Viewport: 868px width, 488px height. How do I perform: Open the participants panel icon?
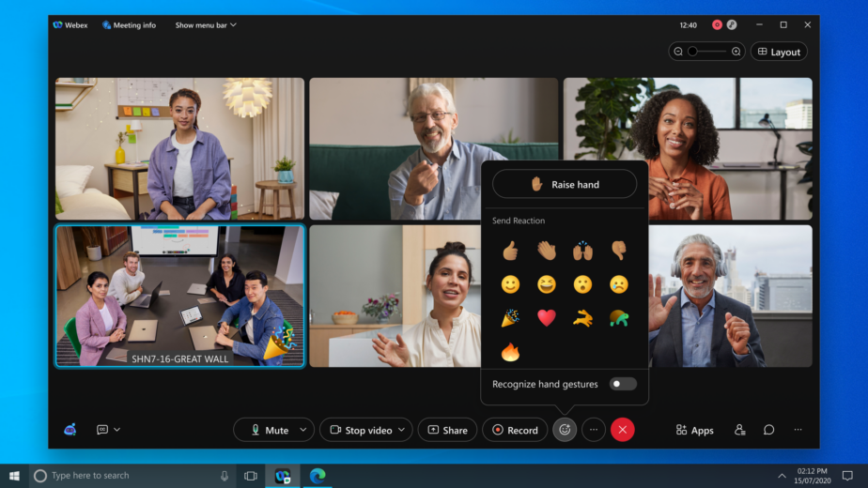[x=739, y=430]
